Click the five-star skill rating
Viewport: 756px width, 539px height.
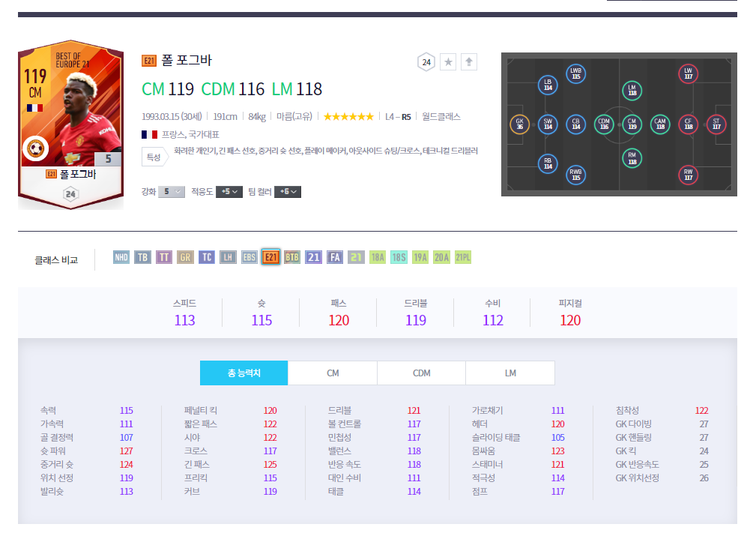[348, 116]
